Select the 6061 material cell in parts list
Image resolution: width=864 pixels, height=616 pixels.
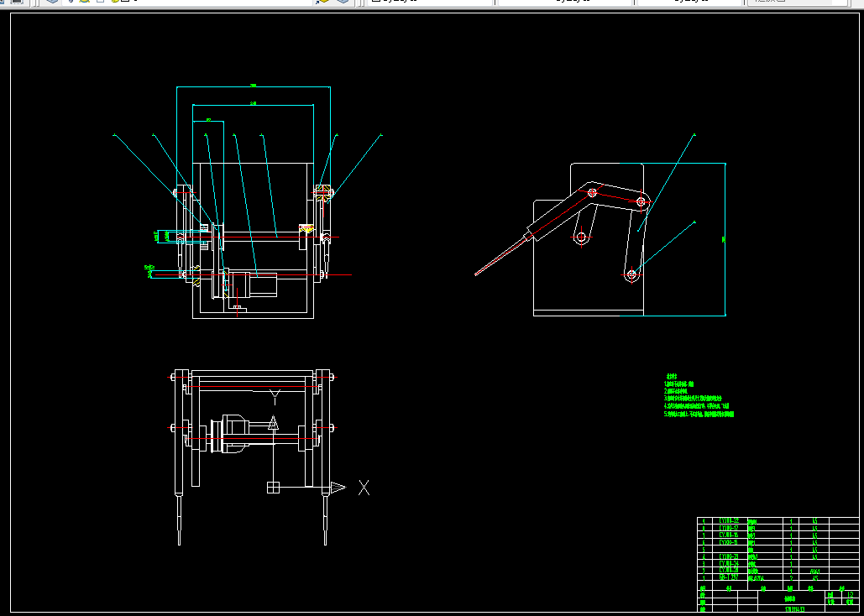pyautogui.click(x=815, y=572)
